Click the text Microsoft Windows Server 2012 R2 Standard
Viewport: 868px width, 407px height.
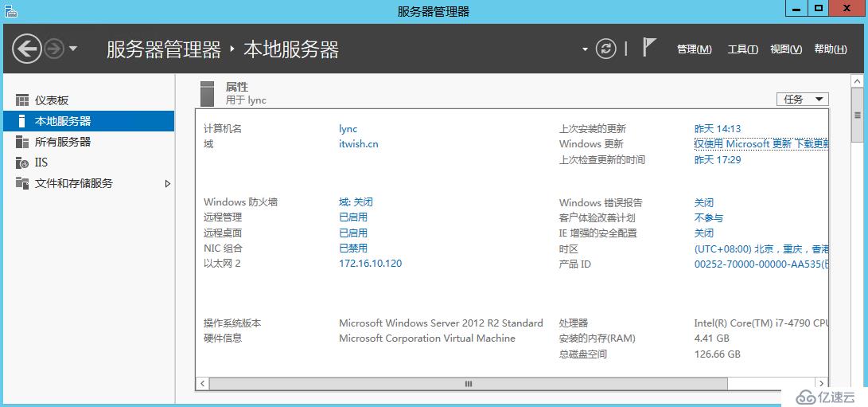tap(441, 323)
